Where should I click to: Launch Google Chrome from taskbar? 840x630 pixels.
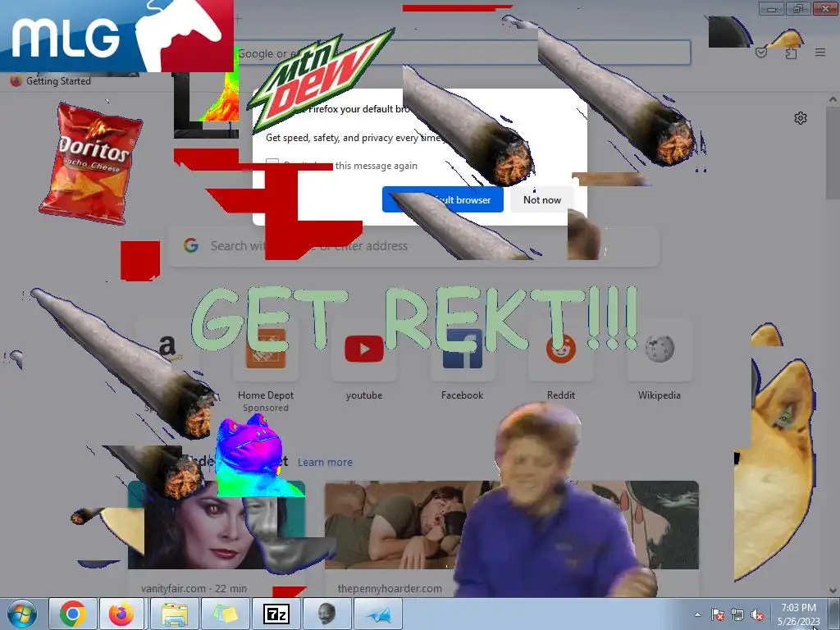(x=73, y=614)
